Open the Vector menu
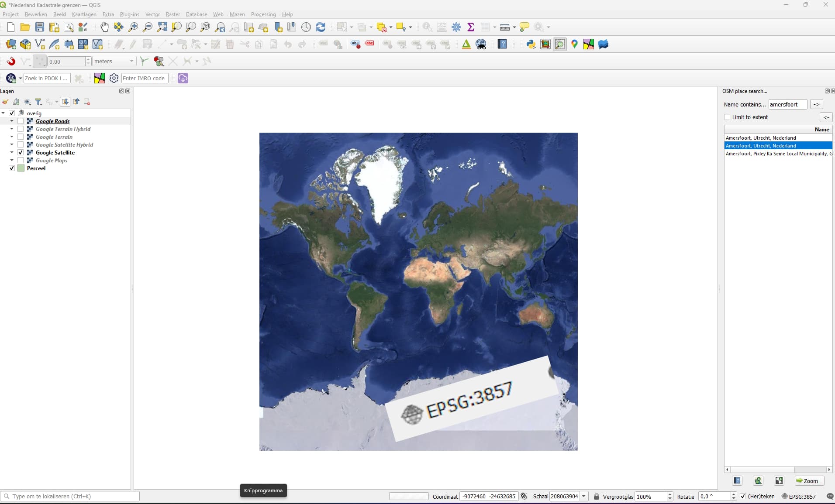The image size is (835, 504). click(152, 14)
